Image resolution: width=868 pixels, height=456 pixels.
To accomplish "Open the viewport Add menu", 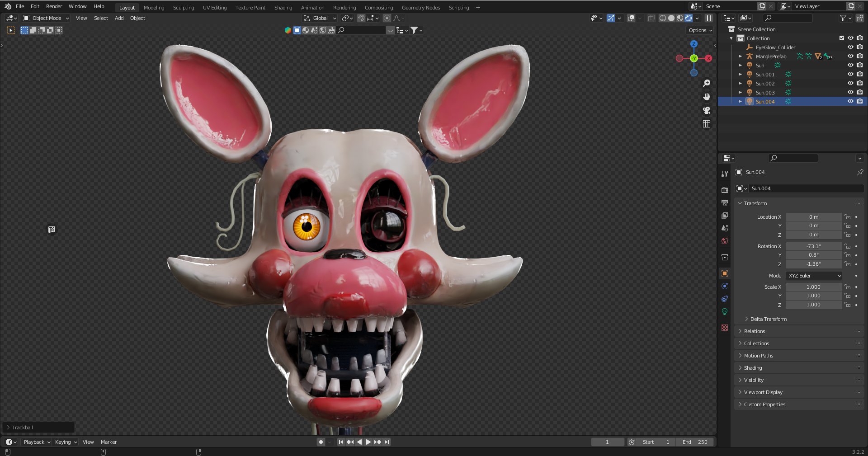I will pyautogui.click(x=119, y=18).
